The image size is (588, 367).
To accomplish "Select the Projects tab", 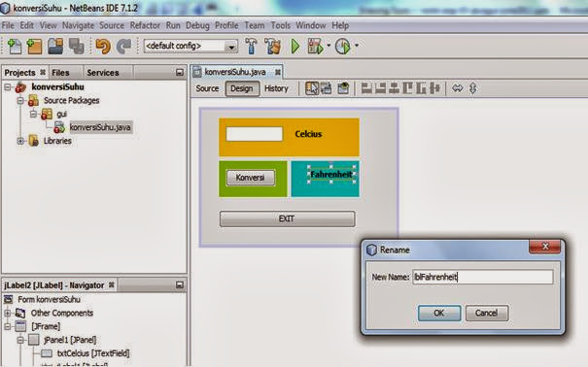I will tap(19, 73).
